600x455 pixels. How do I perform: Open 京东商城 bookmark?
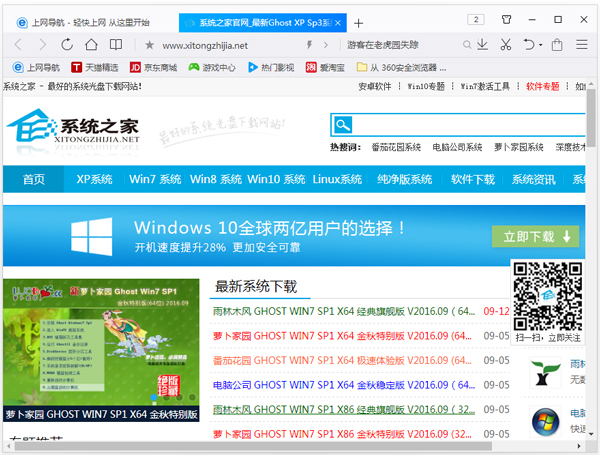point(153,68)
